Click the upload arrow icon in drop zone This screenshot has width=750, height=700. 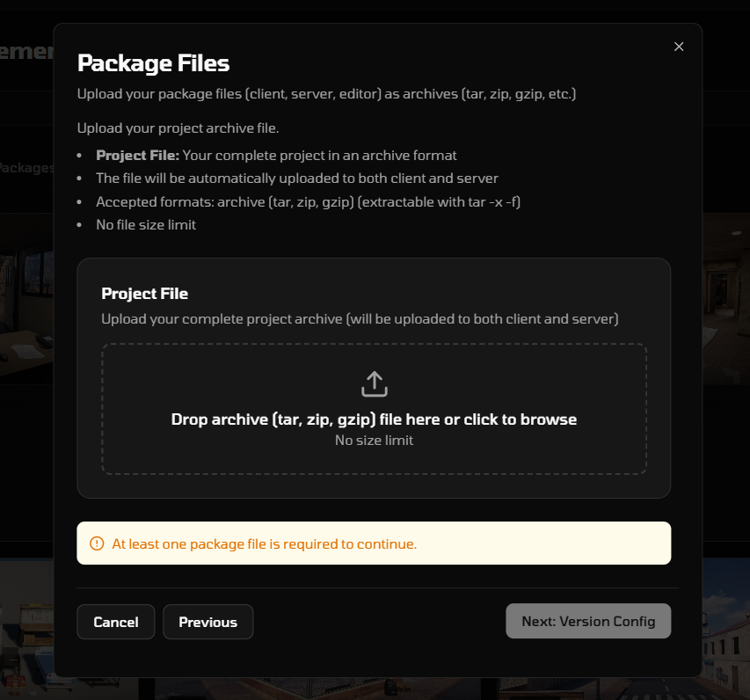tap(375, 383)
